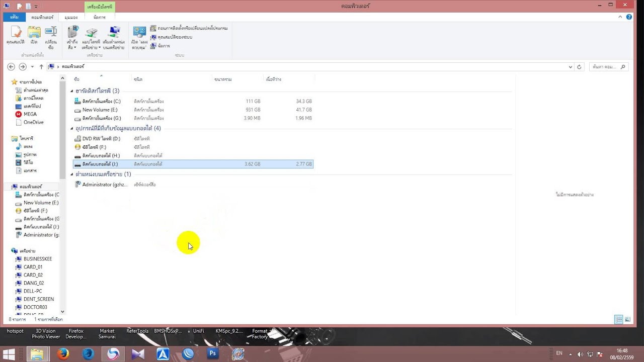Open the Map network drive (แมปไดรฟ์เครือข่าย) dropdown
The width and height of the screenshot is (644, 362).
[x=91, y=38]
